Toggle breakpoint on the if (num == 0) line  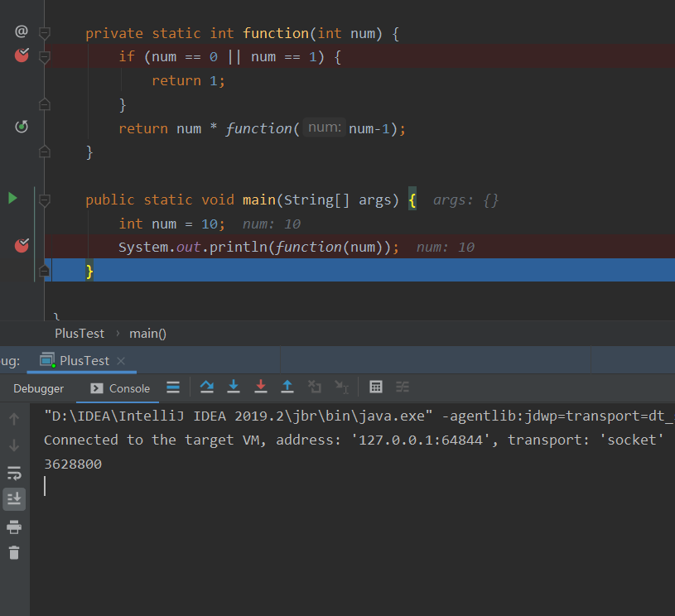22,55
